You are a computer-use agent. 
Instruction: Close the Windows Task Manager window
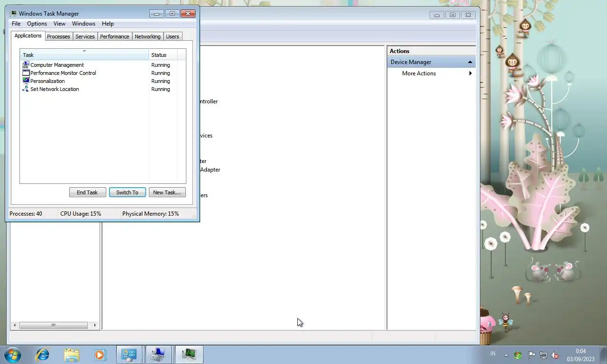(x=188, y=14)
